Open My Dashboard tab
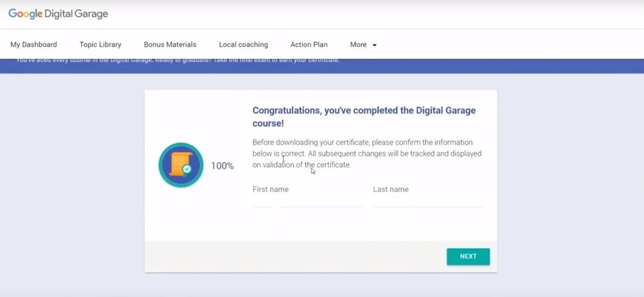Image resolution: width=644 pixels, height=297 pixels. 34,44
